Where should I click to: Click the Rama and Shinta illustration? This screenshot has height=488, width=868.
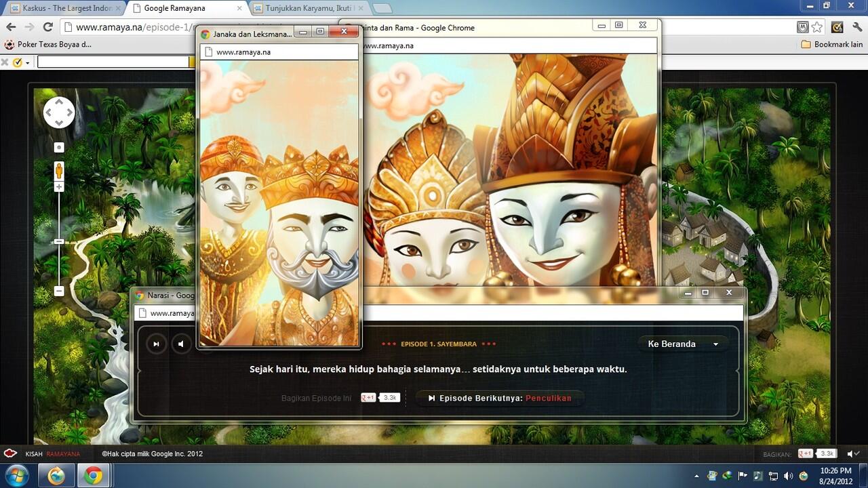(x=510, y=169)
